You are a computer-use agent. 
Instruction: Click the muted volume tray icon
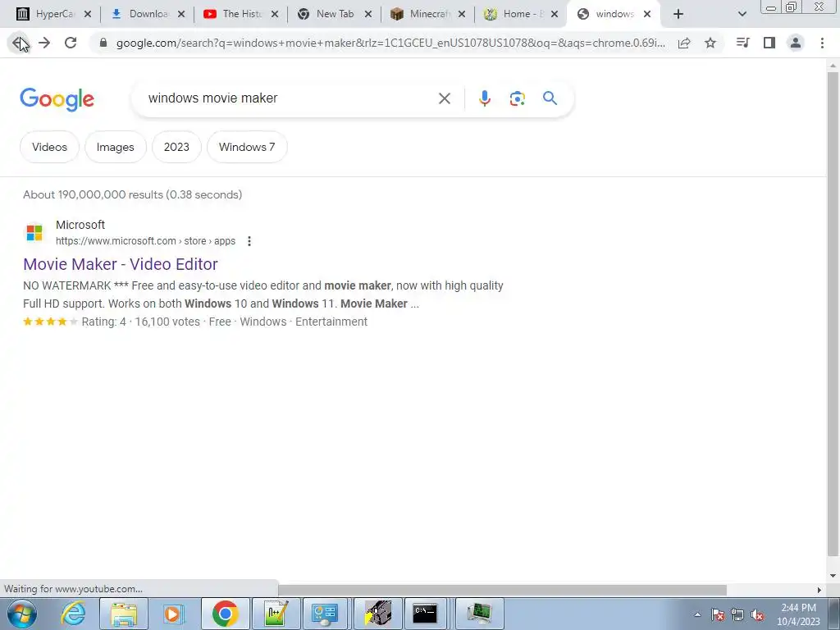(757, 614)
